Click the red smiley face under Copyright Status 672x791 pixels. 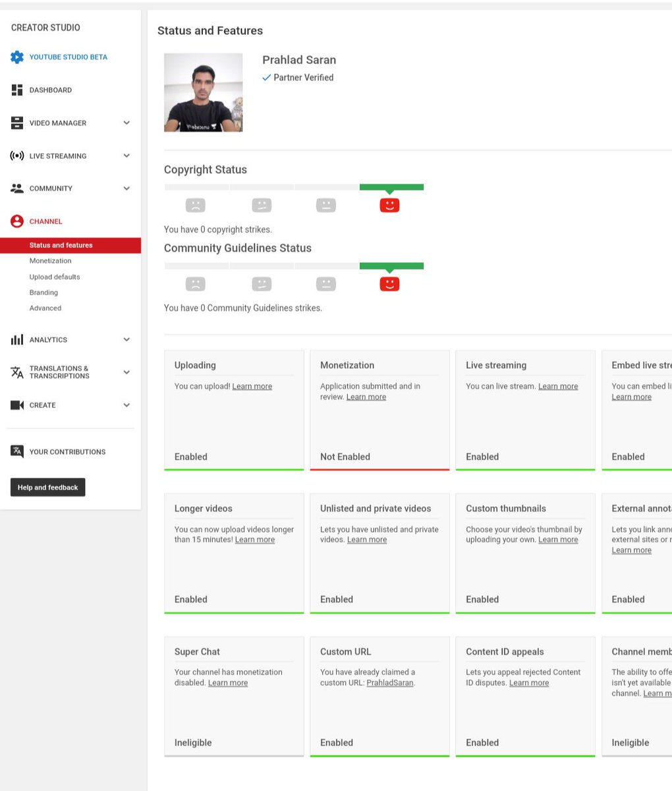(x=389, y=205)
